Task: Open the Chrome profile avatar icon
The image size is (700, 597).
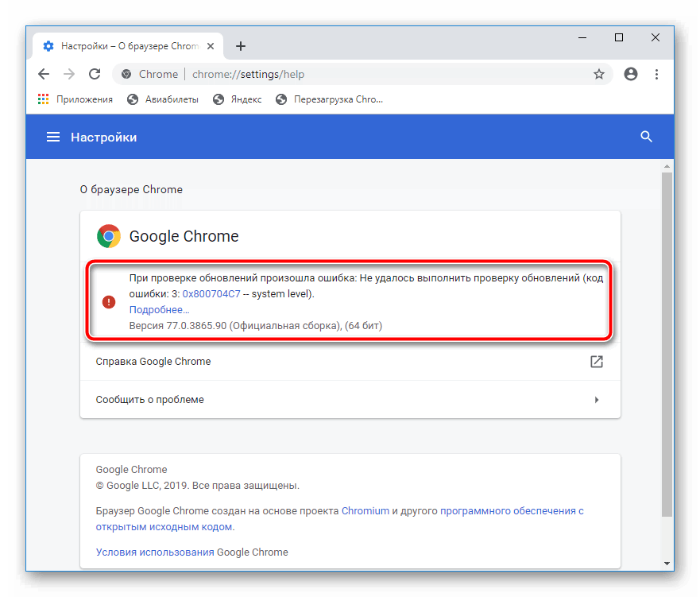Action: pyautogui.click(x=631, y=74)
